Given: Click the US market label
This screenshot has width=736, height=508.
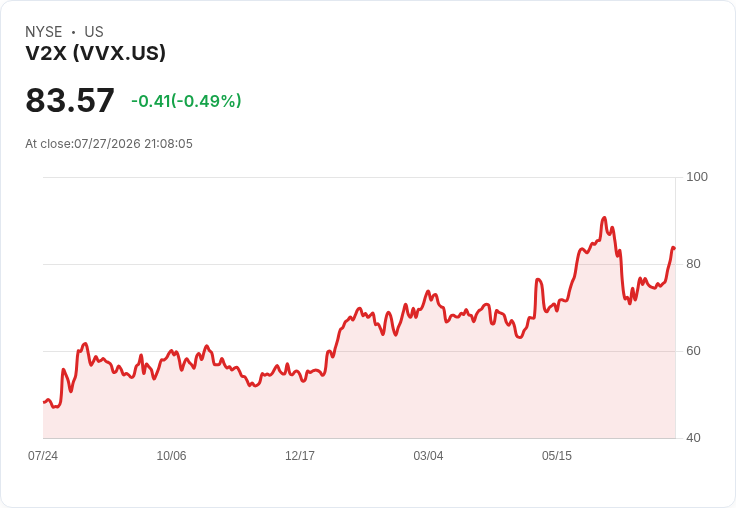Looking at the screenshot, I should 94,32.
